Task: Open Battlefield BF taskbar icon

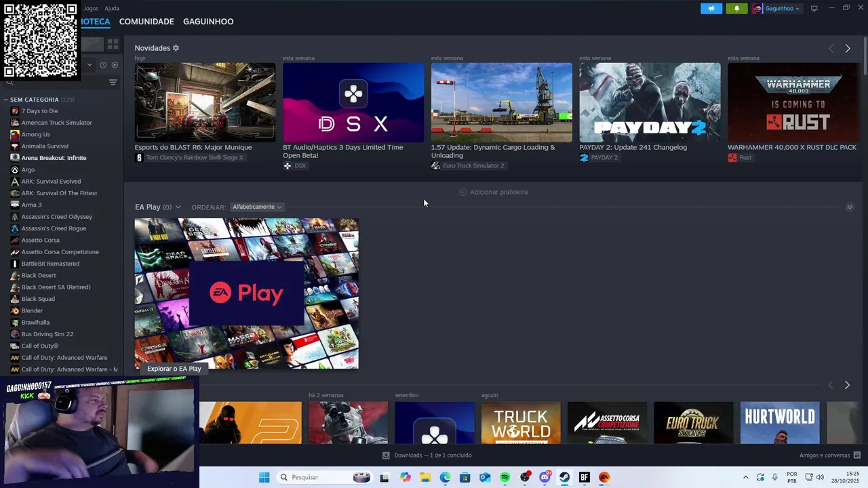Action: point(585,477)
